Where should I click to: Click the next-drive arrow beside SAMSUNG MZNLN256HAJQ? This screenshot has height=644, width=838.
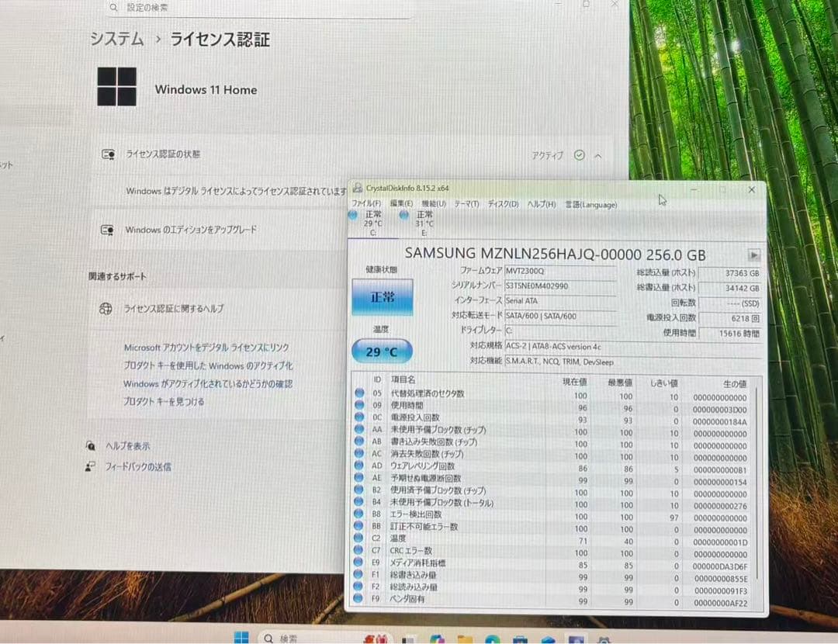coord(753,254)
